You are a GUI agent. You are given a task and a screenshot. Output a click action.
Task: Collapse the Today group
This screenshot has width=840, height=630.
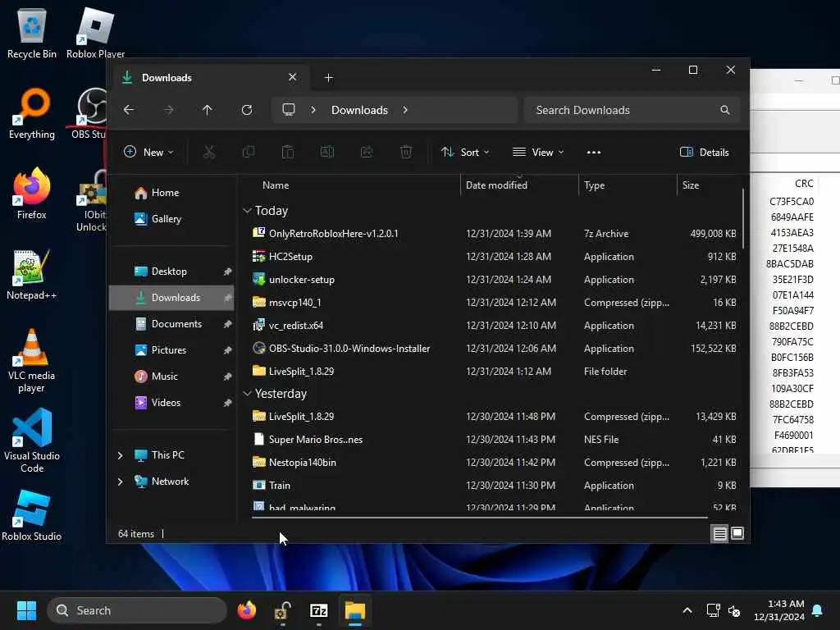click(247, 211)
